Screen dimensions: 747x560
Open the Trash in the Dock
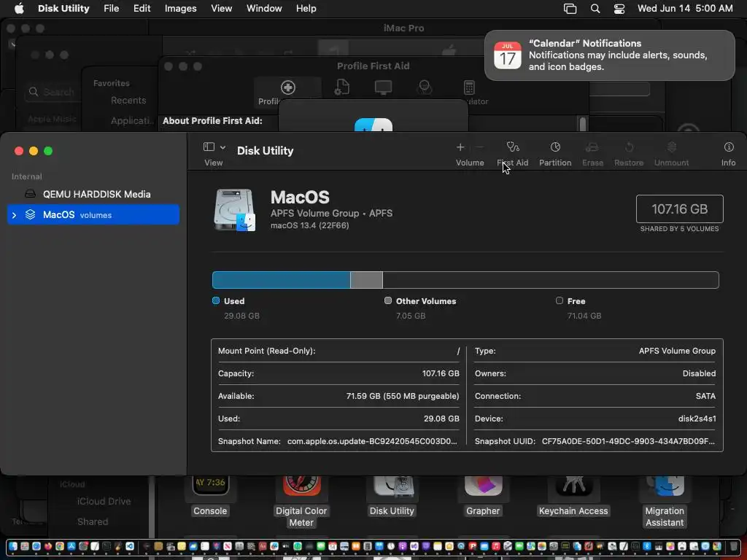pos(733,546)
